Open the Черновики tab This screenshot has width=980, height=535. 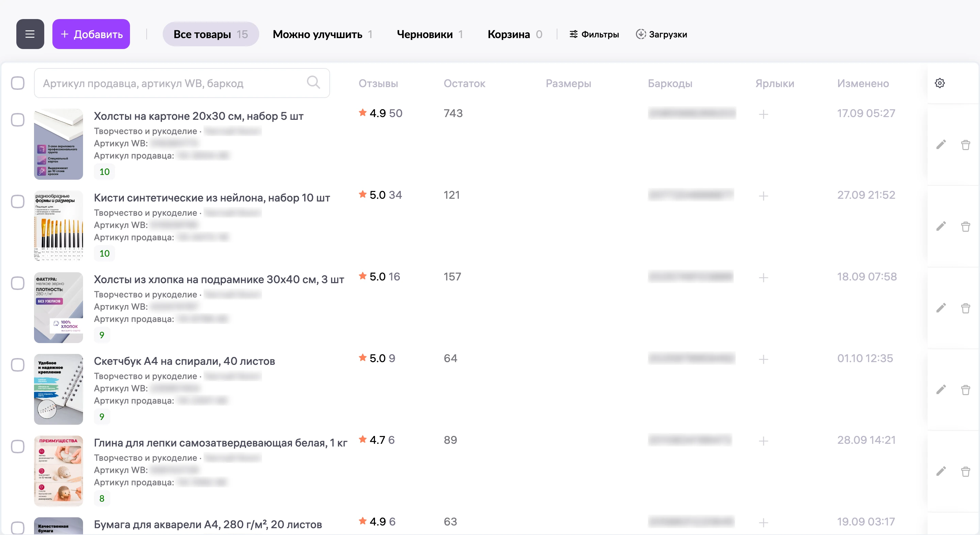[430, 34]
